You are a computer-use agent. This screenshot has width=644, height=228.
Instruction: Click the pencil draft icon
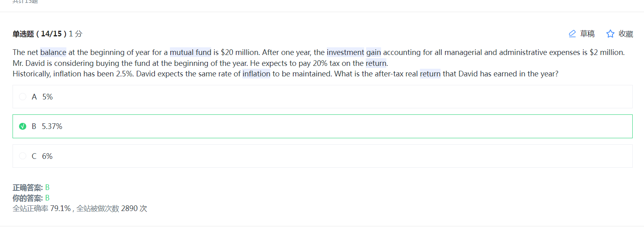[x=572, y=34]
